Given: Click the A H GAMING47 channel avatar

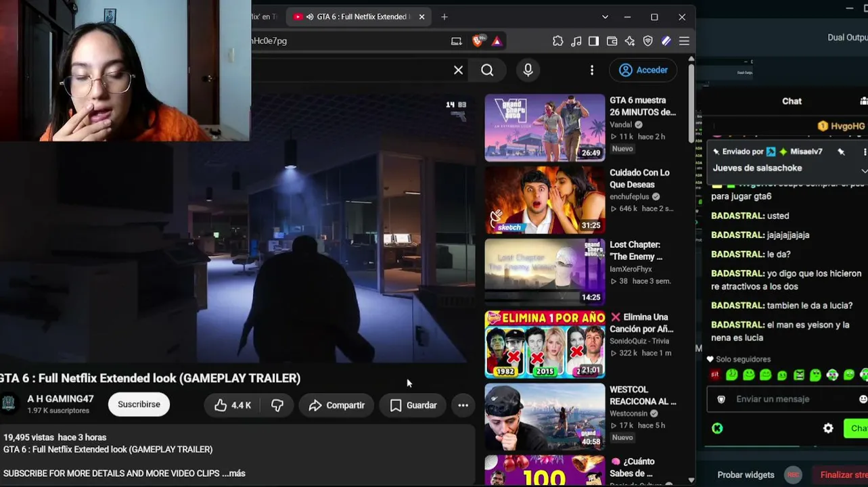Looking at the screenshot, I should (x=9, y=404).
